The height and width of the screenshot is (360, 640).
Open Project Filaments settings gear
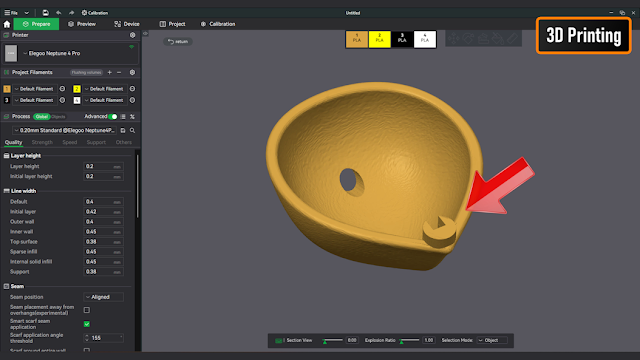[132, 72]
